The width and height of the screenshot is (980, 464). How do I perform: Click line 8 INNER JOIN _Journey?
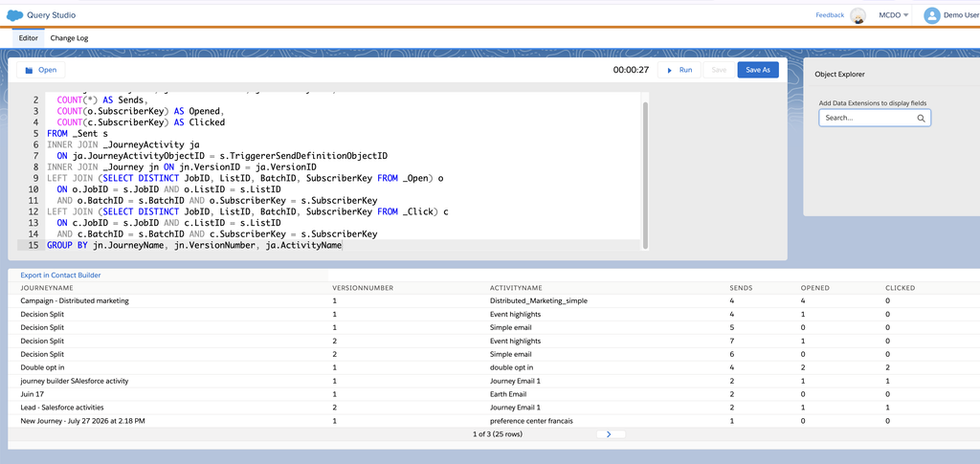pos(182,166)
